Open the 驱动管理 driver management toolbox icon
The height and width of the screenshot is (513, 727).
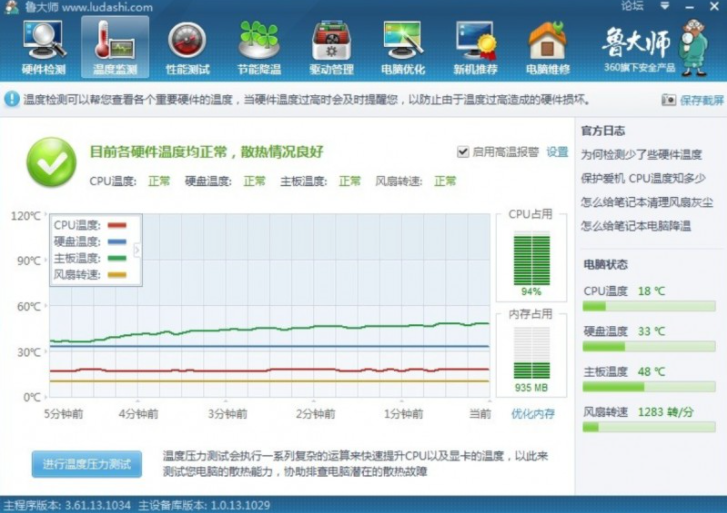pos(331,47)
